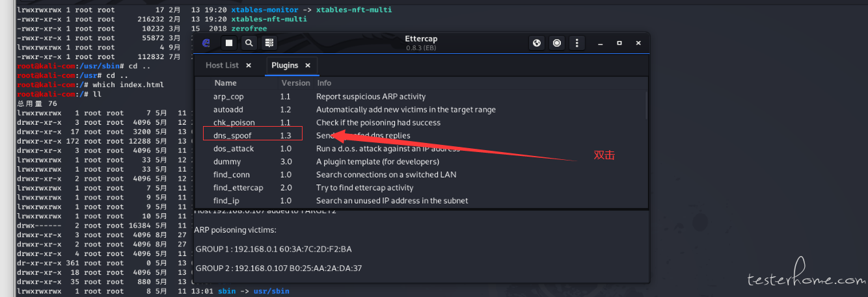Click version 2.0 of find_ettercap
The height and width of the screenshot is (297, 868).
(x=286, y=188)
